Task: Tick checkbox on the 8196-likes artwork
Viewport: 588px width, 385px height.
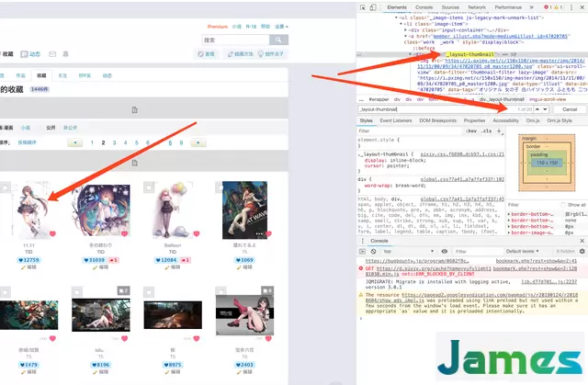Action: (77, 291)
